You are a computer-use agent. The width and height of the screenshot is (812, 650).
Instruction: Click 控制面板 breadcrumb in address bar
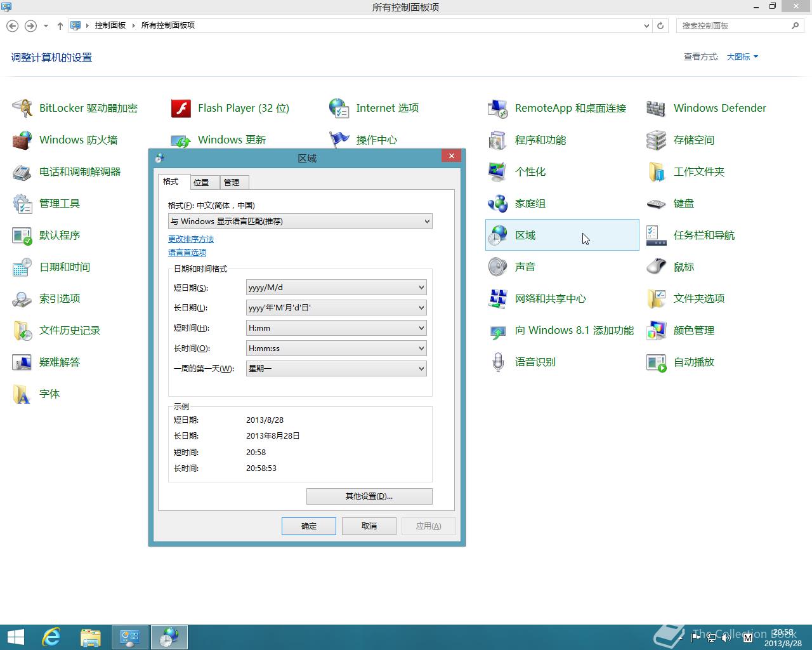click(x=110, y=25)
